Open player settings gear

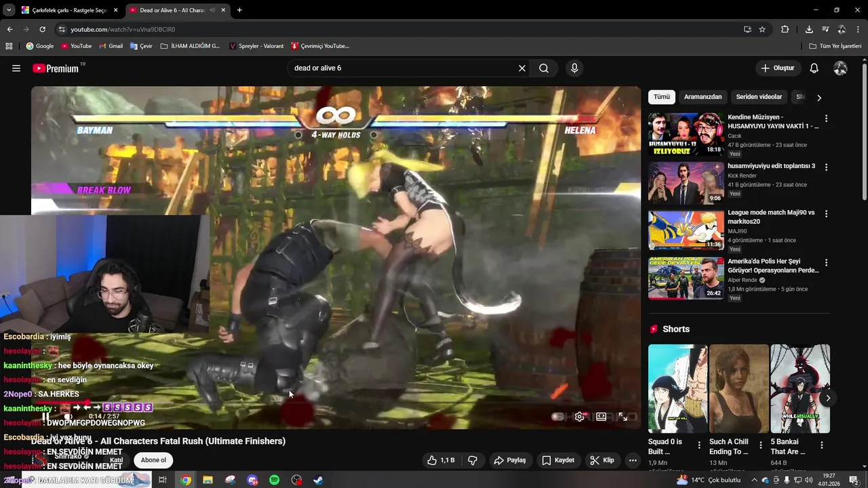click(580, 417)
